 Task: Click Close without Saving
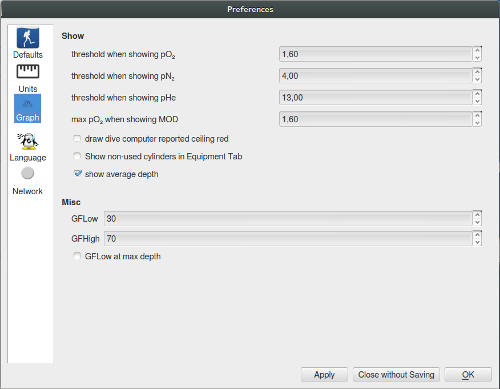point(396,375)
